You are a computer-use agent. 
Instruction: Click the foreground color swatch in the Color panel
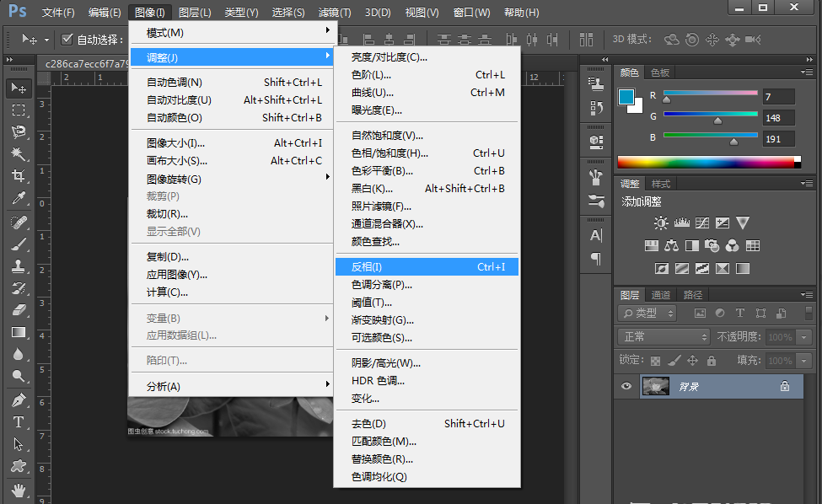pos(627,94)
